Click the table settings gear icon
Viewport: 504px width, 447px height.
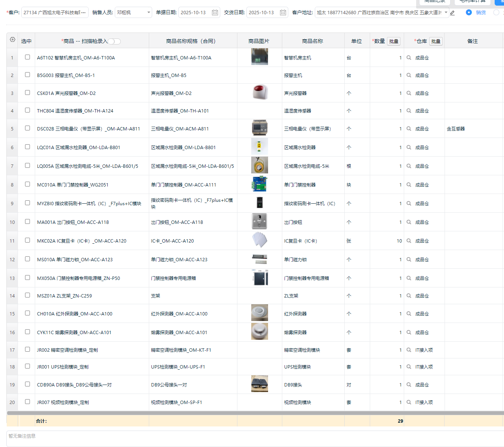click(x=12, y=40)
